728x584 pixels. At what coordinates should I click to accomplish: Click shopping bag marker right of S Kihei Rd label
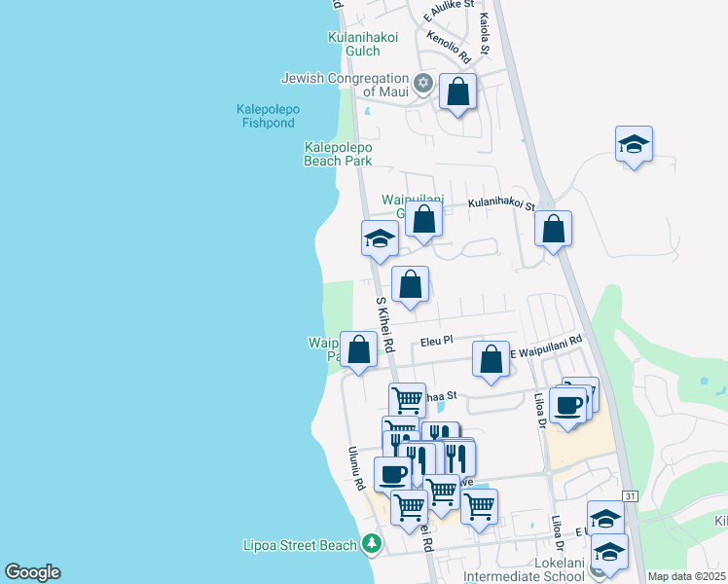[x=410, y=287]
